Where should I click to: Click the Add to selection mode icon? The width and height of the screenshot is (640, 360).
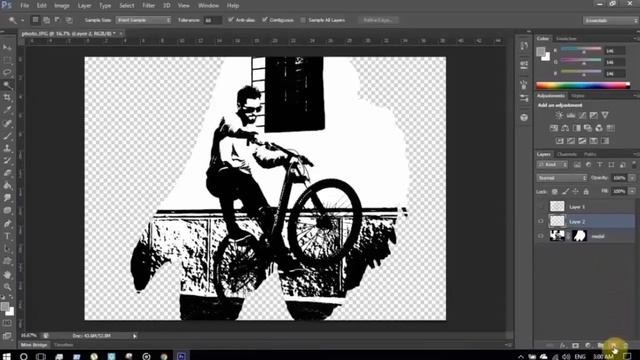(x=47, y=20)
